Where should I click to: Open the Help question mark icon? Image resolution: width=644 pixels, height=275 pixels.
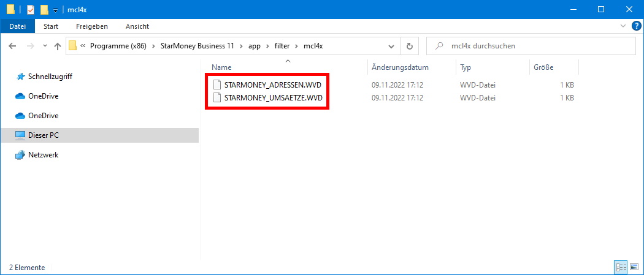click(x=636, y=26)
